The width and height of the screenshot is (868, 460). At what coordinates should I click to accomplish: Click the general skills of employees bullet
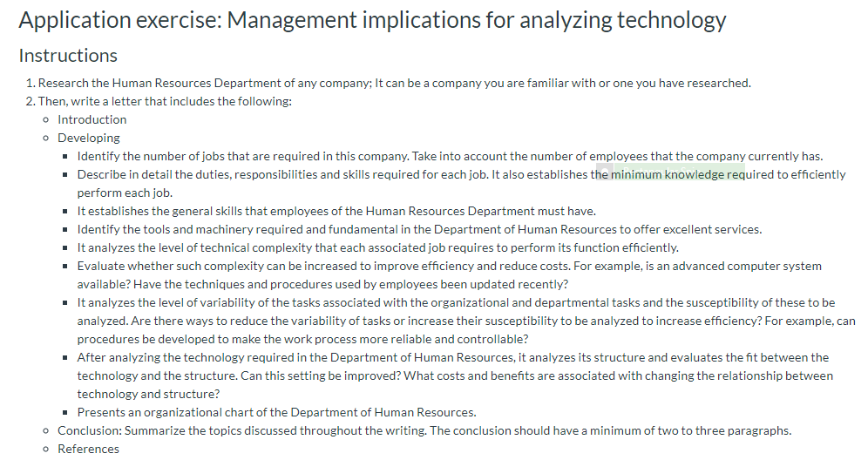click(336, 211)
